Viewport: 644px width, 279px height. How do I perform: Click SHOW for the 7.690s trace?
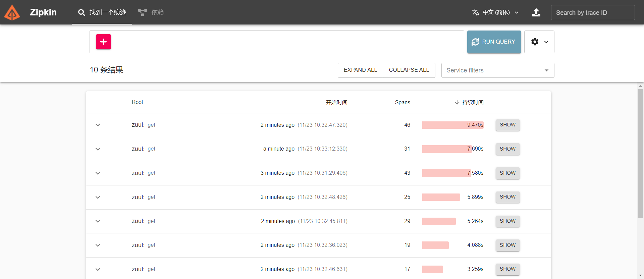(x=507, y=149)
